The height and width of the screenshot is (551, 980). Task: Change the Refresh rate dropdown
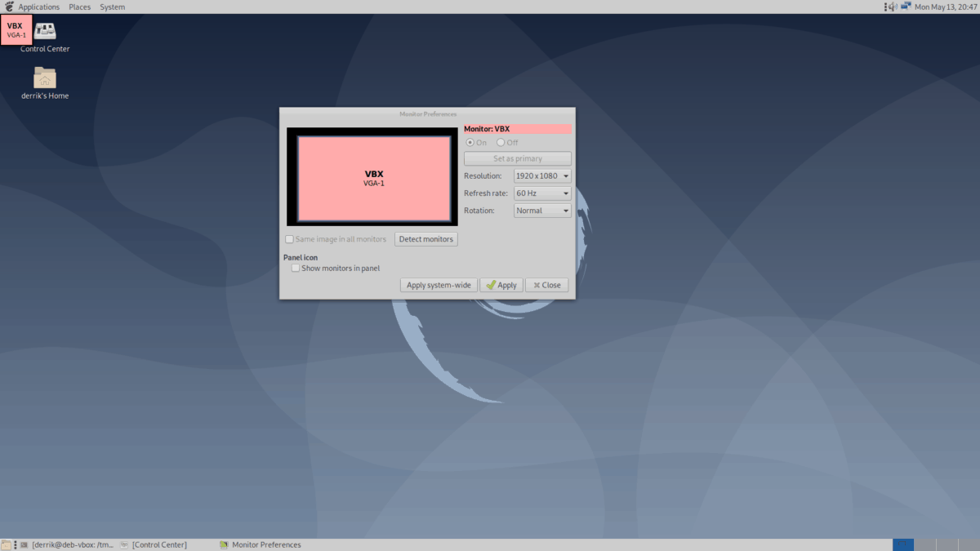pyautogui.click(x=541, y=193)
